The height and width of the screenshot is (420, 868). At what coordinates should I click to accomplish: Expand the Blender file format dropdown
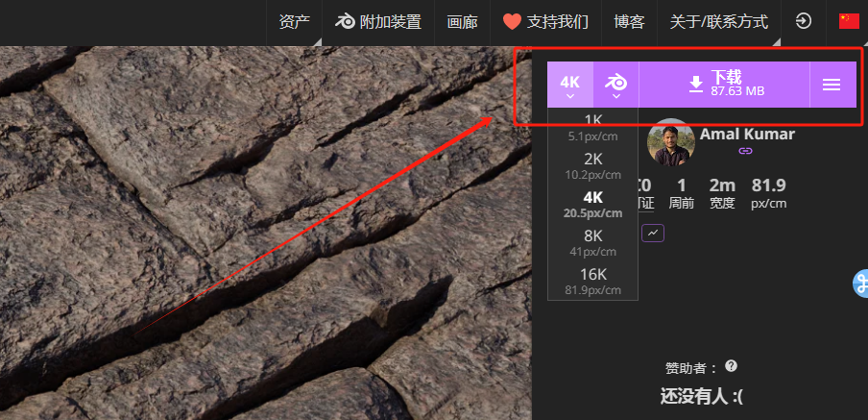pyautogui.click(x=616, y=85)
